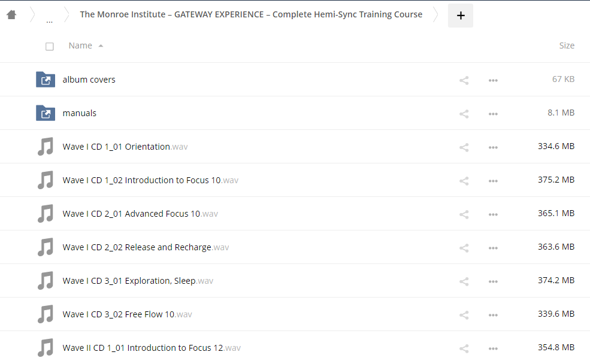
Task: Click the Exploration, Sleep music icon
Action: pyautogui.click(x=46, y=280)
